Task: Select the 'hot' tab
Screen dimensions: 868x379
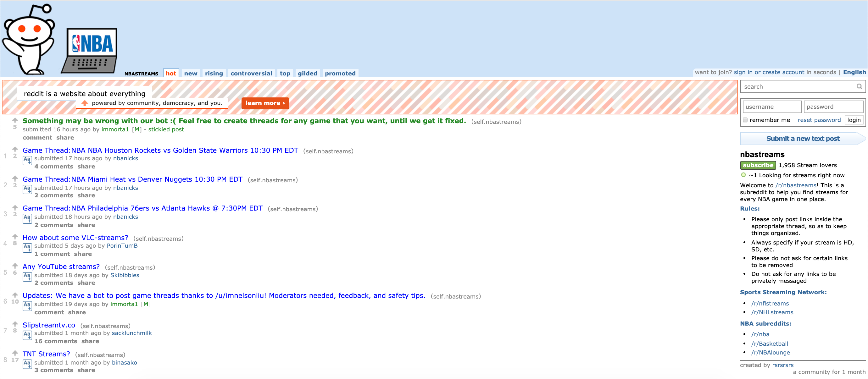Action: click(x=170, y=73)
